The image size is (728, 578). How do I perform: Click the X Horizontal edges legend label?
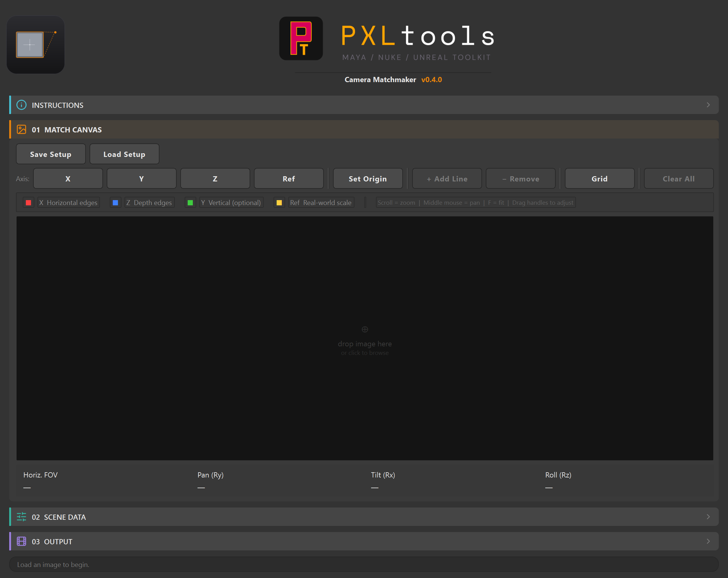[x=69, y=203]
